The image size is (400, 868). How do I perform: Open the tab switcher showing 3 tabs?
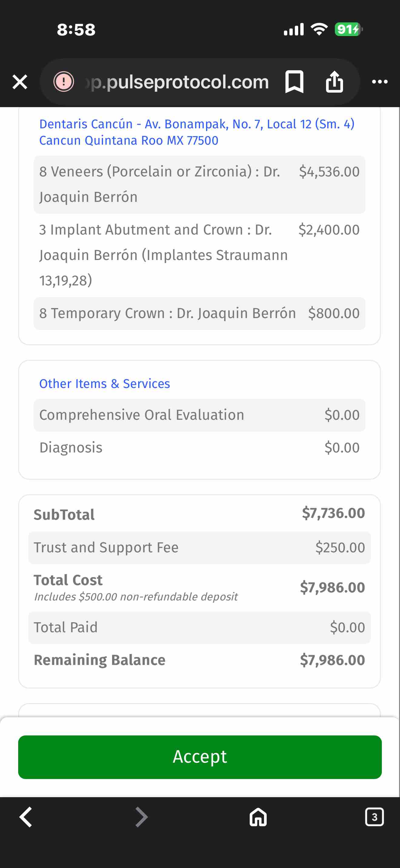click(x=374, y=817)
